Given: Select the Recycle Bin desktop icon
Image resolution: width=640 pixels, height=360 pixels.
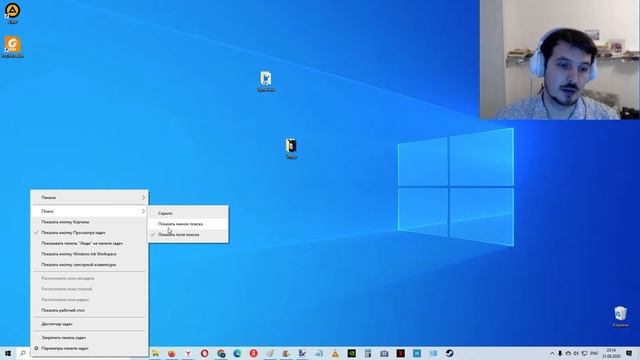Looking at the screenshot, I should 620,317.
